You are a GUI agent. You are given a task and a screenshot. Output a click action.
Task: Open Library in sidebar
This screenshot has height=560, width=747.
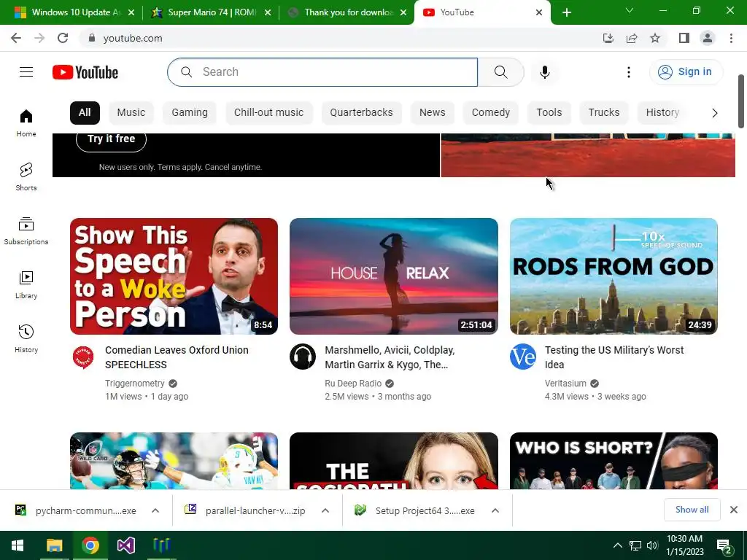(26, 285)
